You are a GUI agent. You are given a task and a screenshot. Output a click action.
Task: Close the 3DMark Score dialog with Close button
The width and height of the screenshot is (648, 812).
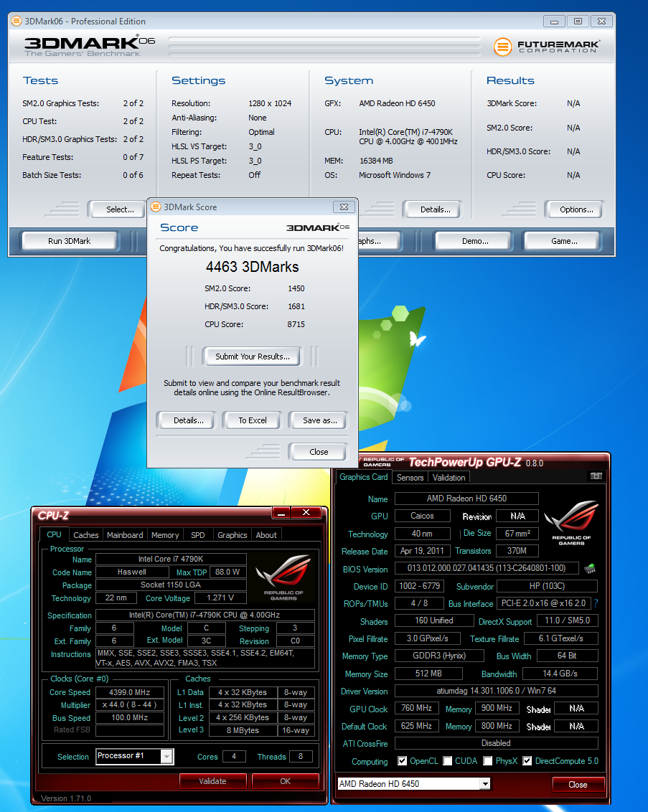point(319,452)
